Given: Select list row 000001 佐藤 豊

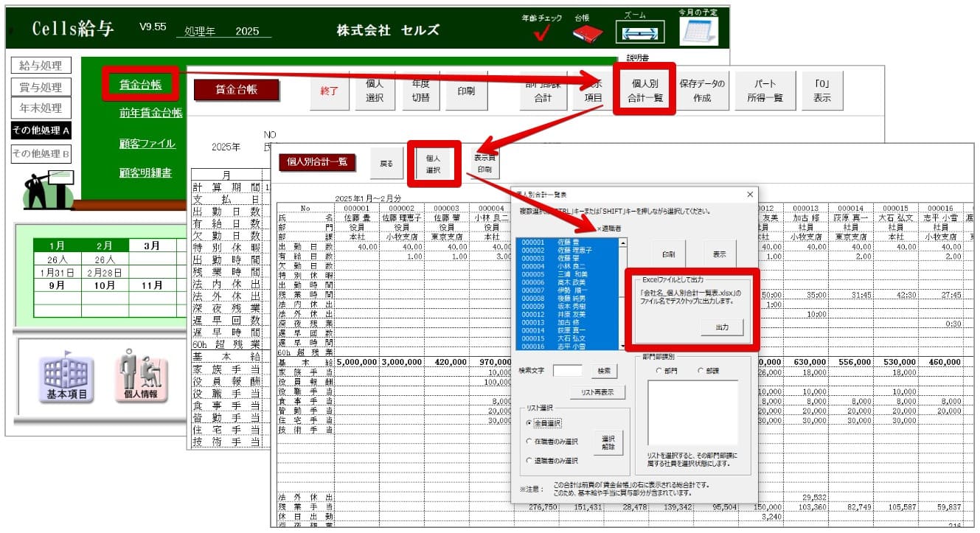Looking at the screenshot, I should pos(567,243).
